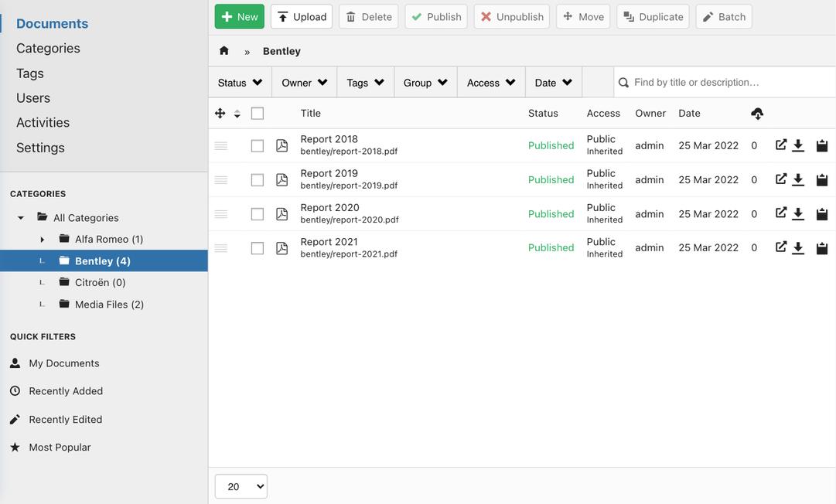Open the Tags filter dropdown
The image size is (836, 504).
[x=365, y=83]
